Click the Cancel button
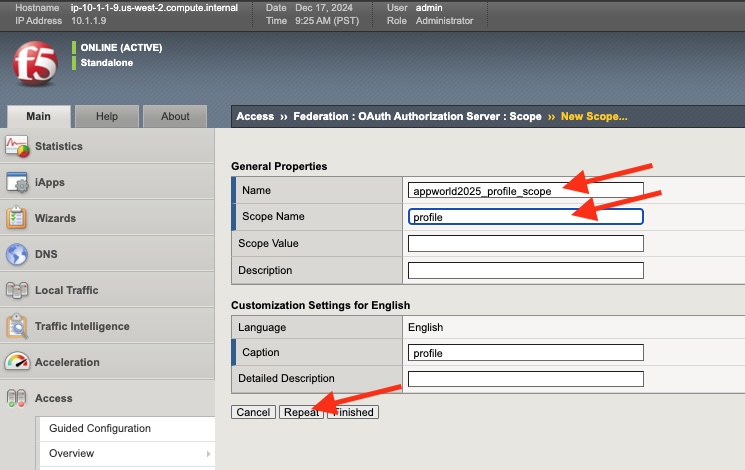This screenshot has height=470, width=745. tap(253, 412)
